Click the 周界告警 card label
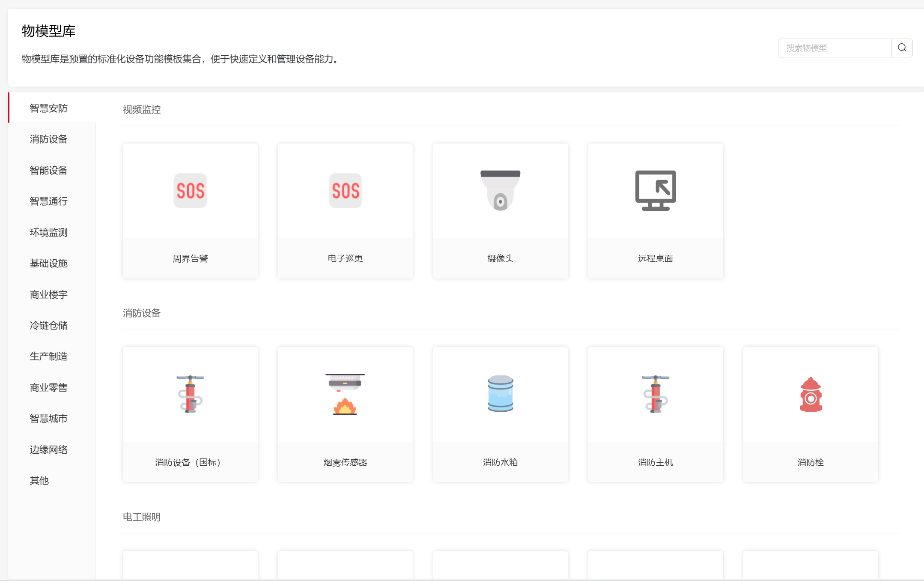Image resolution: width=924 pixels, height=581 pixels. pyautogui.click(x=190, y=258)
